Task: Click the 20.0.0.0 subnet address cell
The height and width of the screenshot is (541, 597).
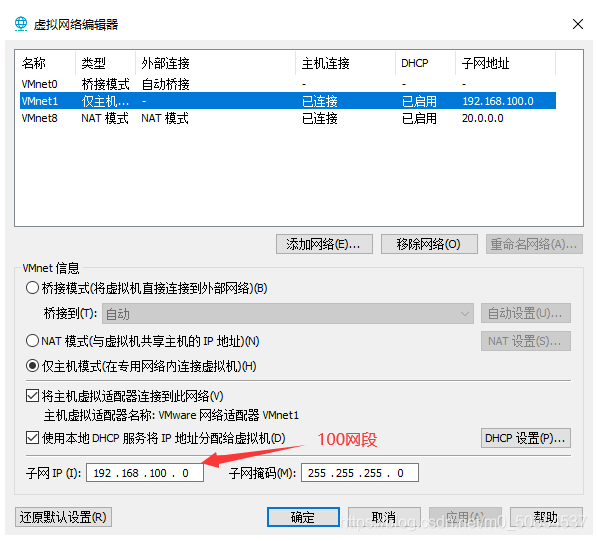Action: (483, 118)
